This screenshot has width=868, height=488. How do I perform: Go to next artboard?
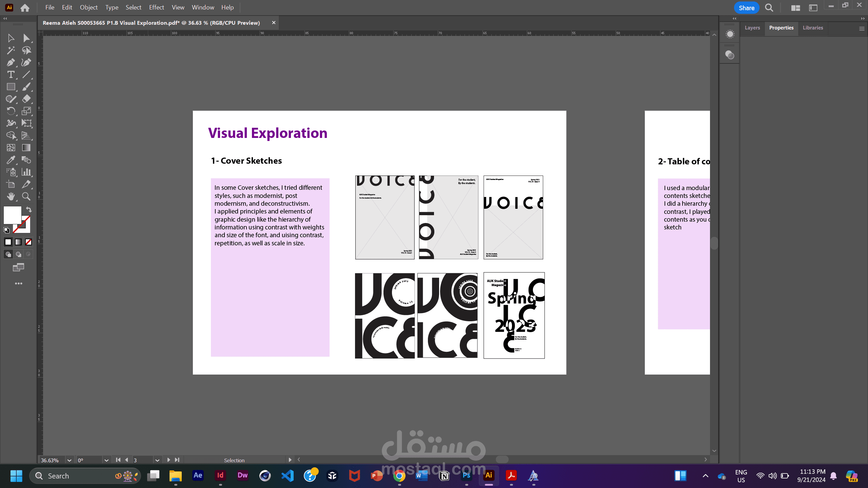pos(169,460)
